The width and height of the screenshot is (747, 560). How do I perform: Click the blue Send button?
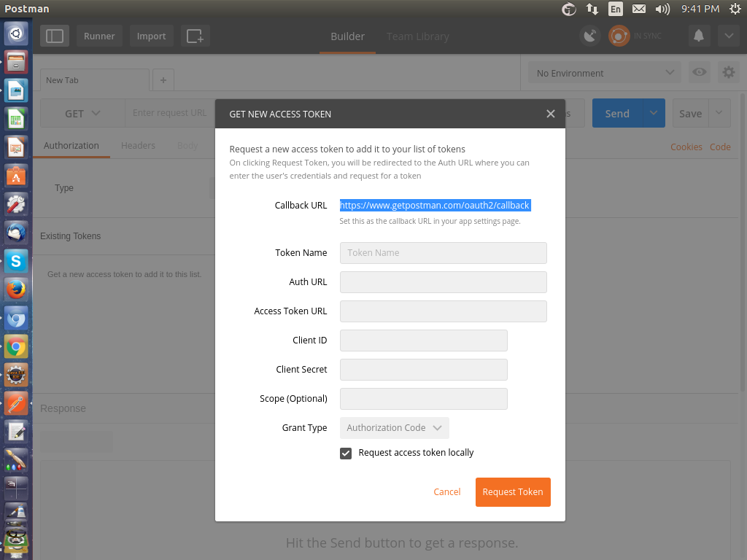point(617,113)
